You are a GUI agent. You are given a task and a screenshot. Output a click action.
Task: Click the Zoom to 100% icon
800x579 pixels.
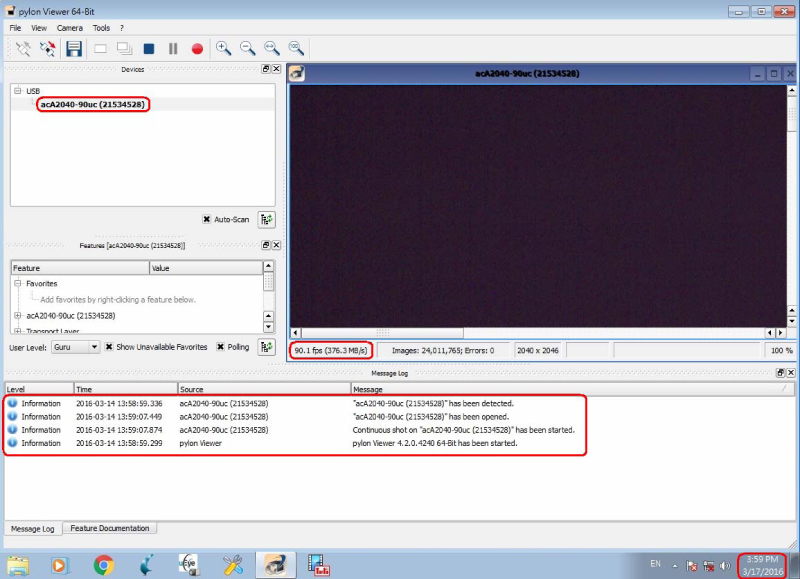point(296,48)
